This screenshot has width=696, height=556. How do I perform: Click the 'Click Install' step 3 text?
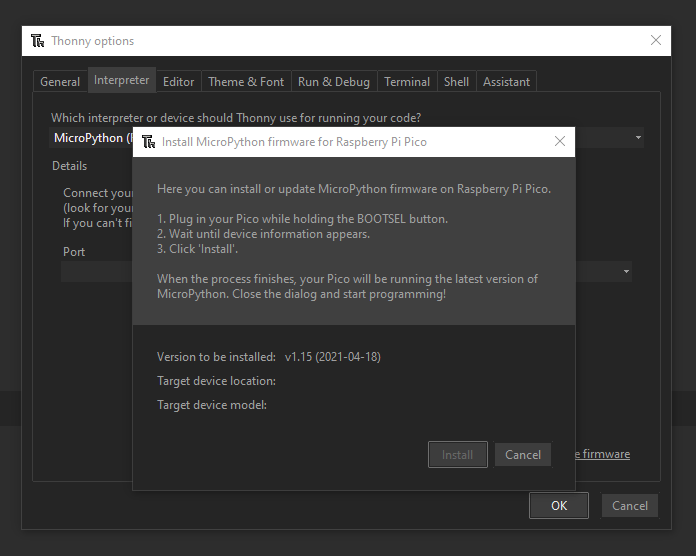[x=197, y=249]
